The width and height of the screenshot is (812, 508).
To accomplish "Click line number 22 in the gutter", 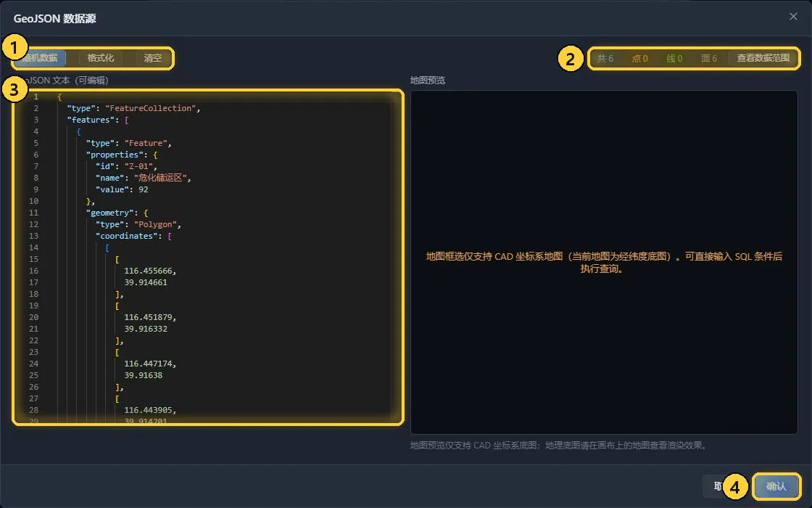I will coord(33,340).
